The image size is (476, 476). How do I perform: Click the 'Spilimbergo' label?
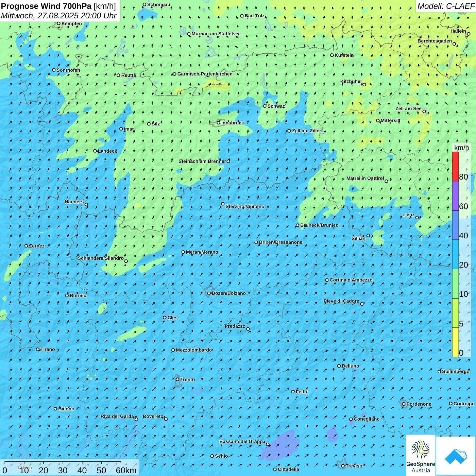point(456,371)
